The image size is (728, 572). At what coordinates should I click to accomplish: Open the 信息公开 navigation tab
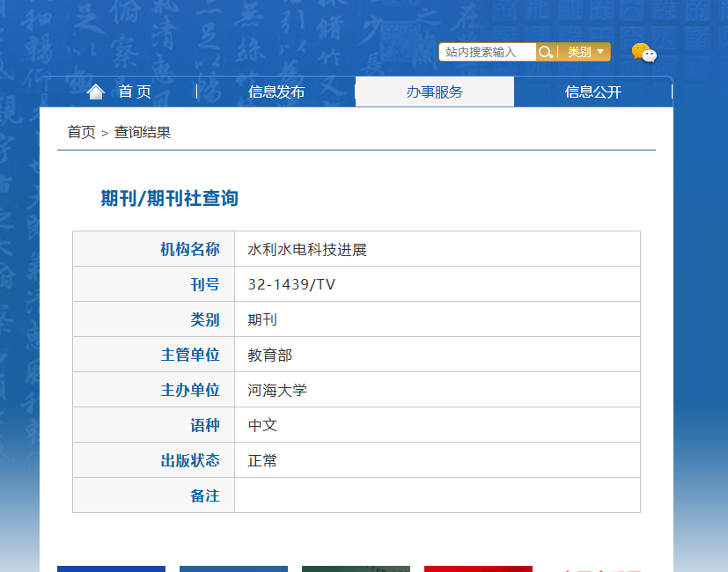[593, 92]
